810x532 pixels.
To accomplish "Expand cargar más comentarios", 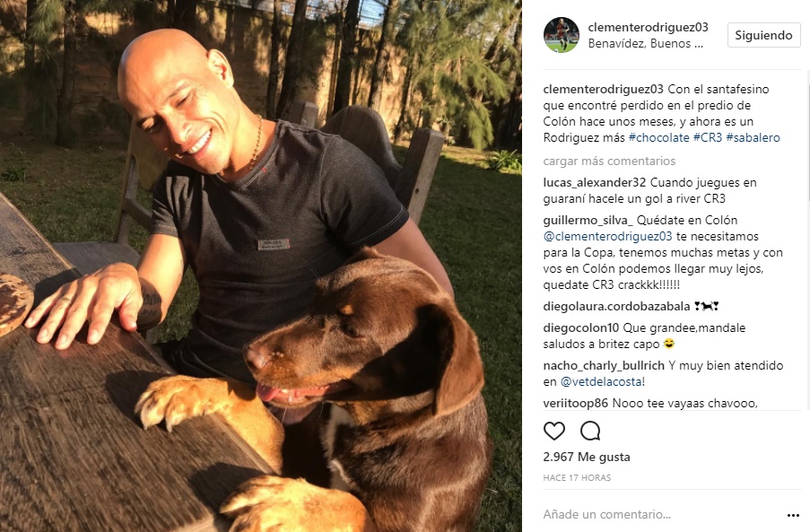I will [609, 161].
